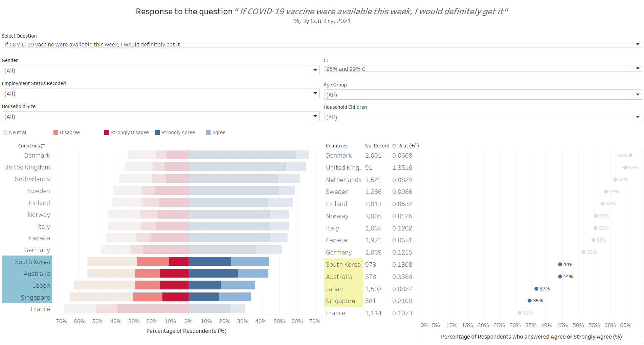Click Japan's 37% dot in the plot
The height and width of the screenshot is (345, 644).
coord(536,289)
